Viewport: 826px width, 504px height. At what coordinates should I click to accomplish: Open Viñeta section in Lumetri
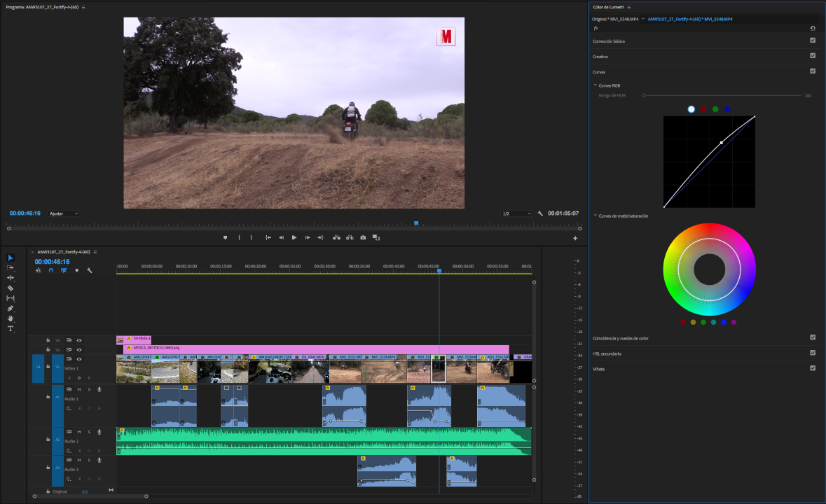click(x=598, y=369)
